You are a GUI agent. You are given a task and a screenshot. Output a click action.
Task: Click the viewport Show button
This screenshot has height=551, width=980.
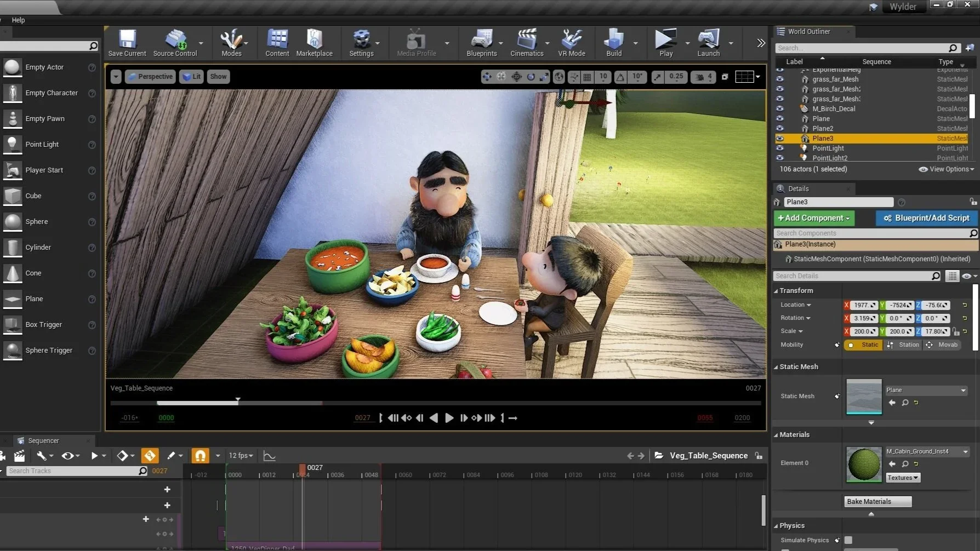point(218,77)
